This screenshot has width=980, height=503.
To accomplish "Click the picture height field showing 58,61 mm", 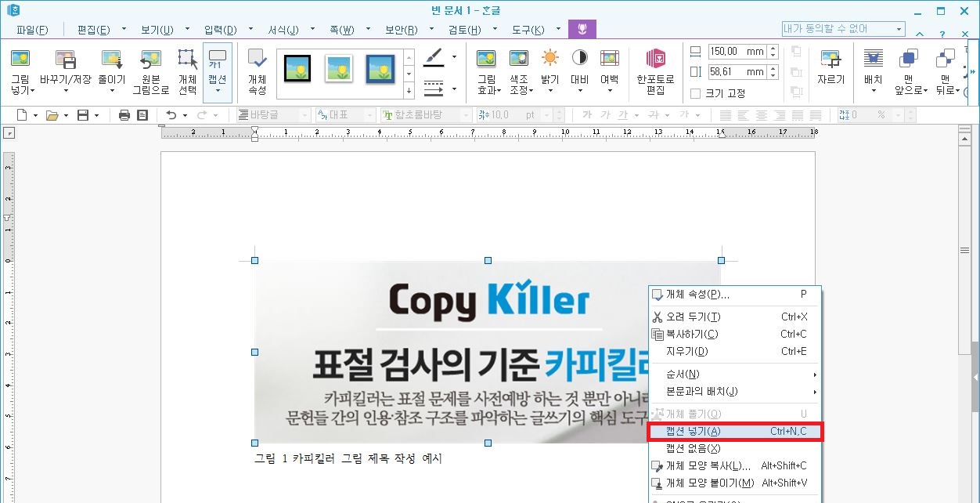I will pyautogui.click(x=737, y=72).
